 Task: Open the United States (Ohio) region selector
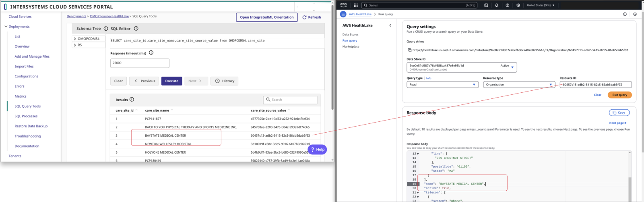coord(541,5)
